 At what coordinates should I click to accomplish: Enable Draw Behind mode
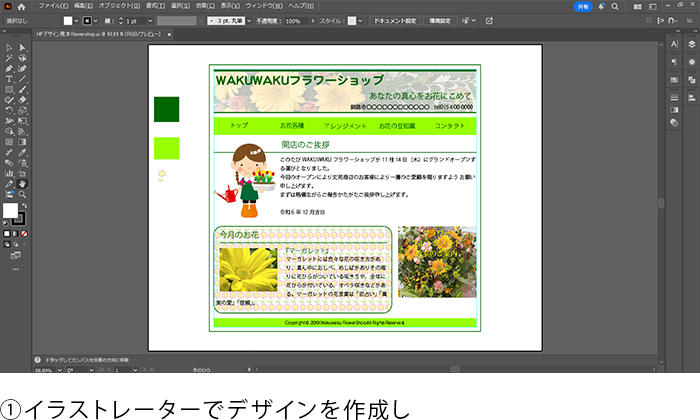(x=16, y=244)
